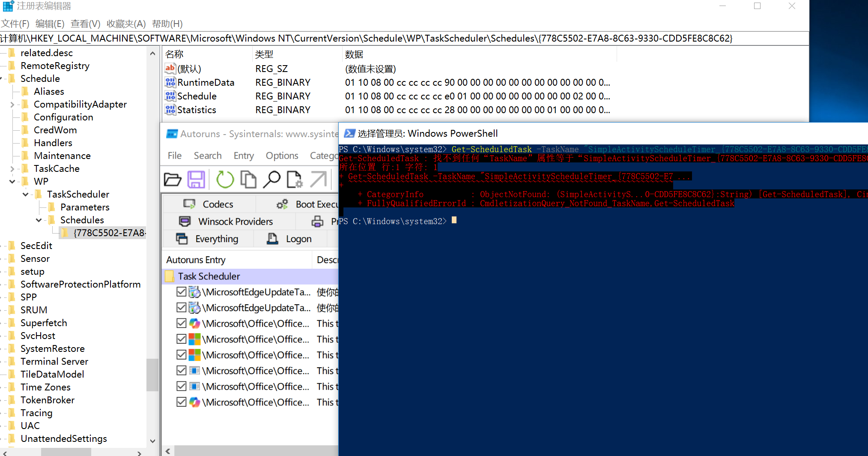Uncheck the first \Microsoft\Office entry checkbox
868x456 pixels.
182,324
